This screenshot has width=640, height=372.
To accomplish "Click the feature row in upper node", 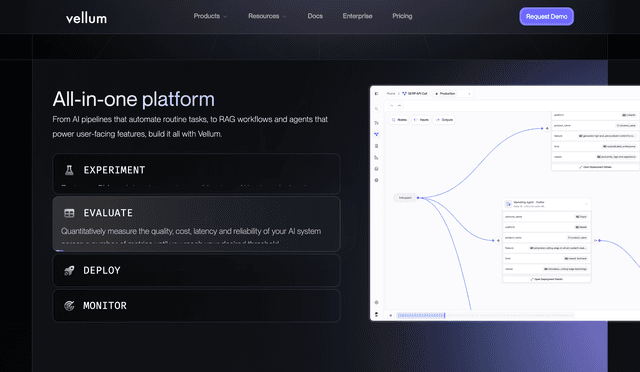I will pos(596,136).
